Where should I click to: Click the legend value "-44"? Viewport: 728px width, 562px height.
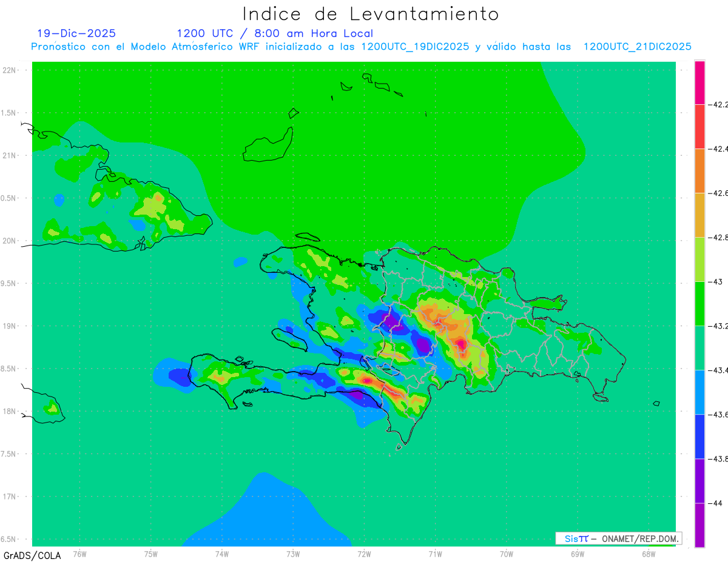(716, 503)
